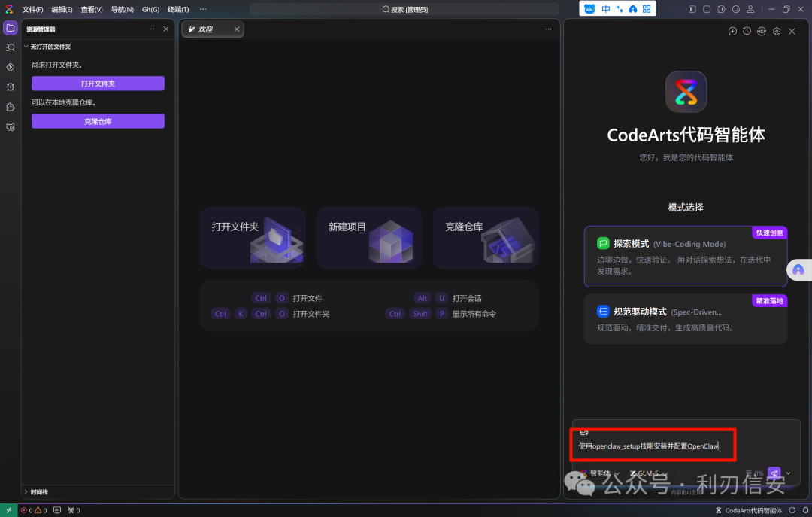Open account profile icon in title bar
Viewport: 812px width, 517px height.
[750, 9]
